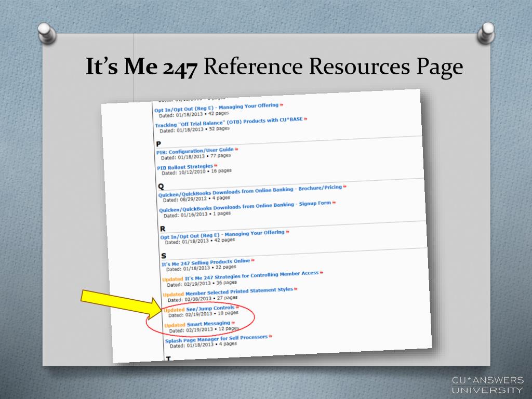Image resolution: width=532 pixels, height=399 pixels.
Task: Open Tracking "Off Trial Balance" (OTB) Products link
Action: 229,122
